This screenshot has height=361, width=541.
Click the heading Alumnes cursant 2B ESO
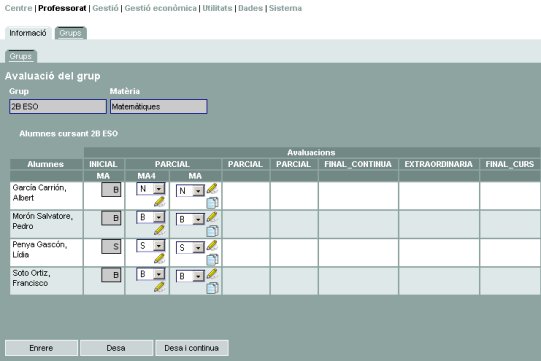(x=69, y=134)
